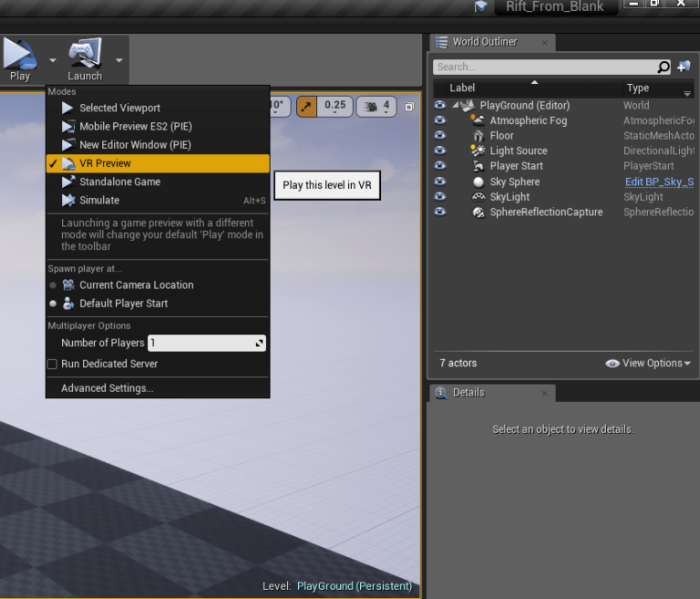Open the Edit BP_Sky_S link

659,181
